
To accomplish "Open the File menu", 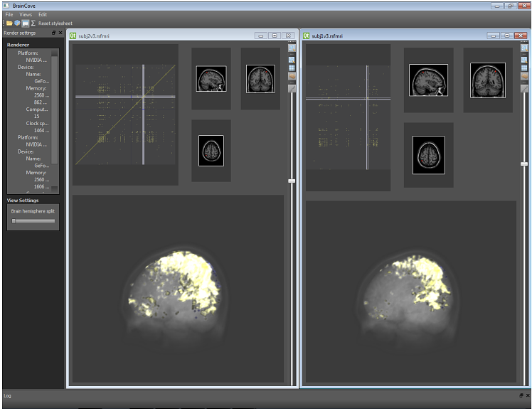I will [x=9, y=15].
